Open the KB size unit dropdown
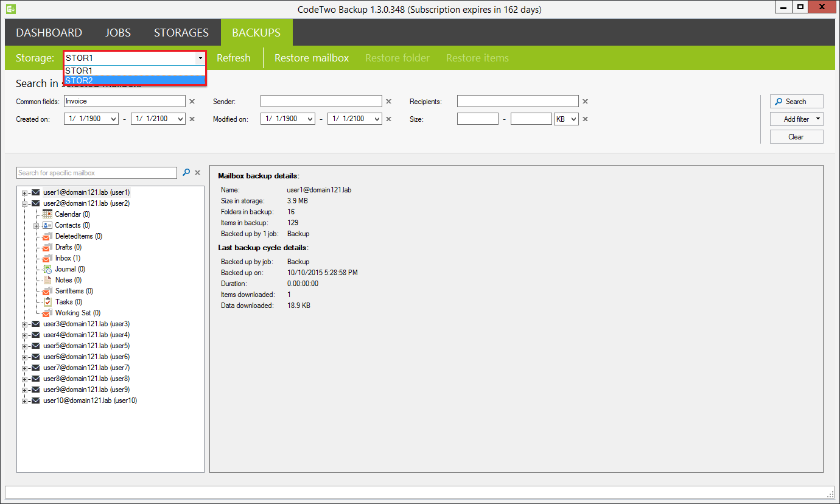The width and height of the screenshot is (840, 504). tap(566, 119)
